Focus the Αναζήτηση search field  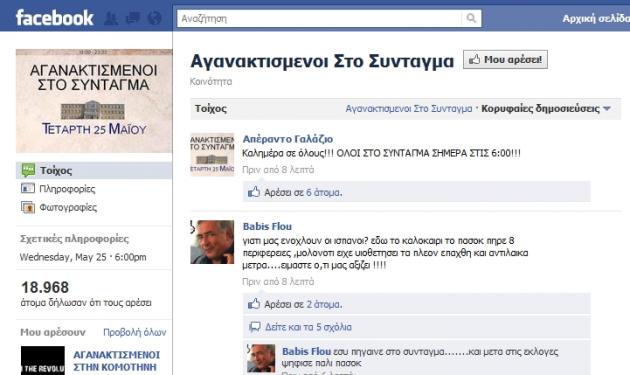tap(319, 18)
